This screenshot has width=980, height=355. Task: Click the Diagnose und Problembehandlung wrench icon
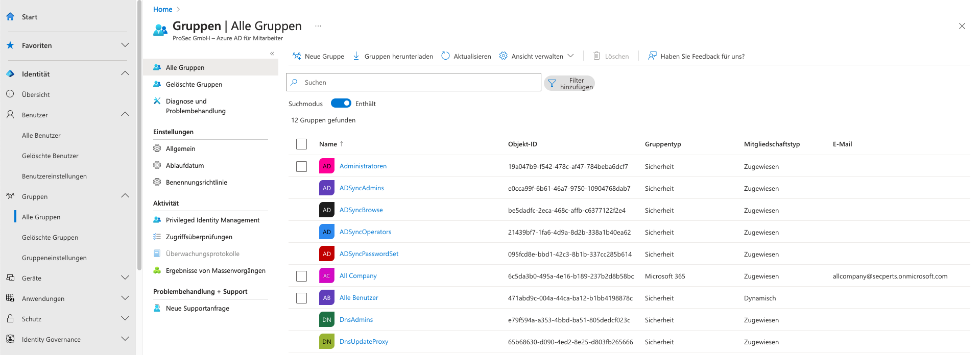click(157, 101)
